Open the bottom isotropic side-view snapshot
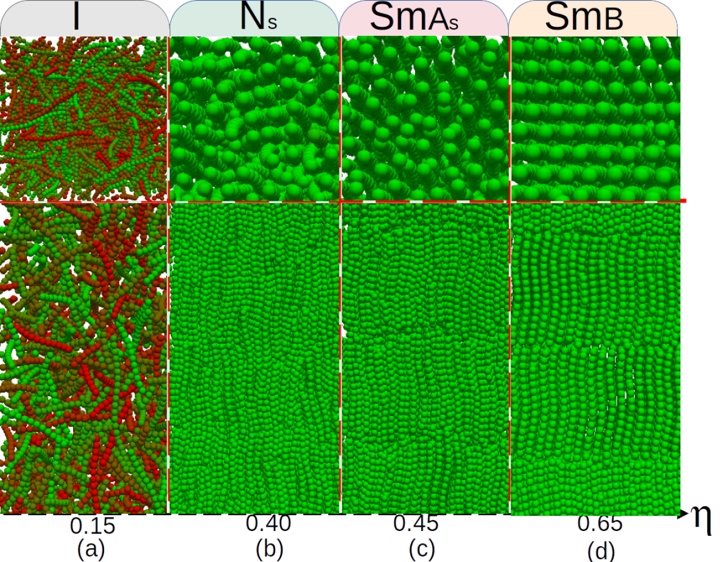 pos(83,358)
